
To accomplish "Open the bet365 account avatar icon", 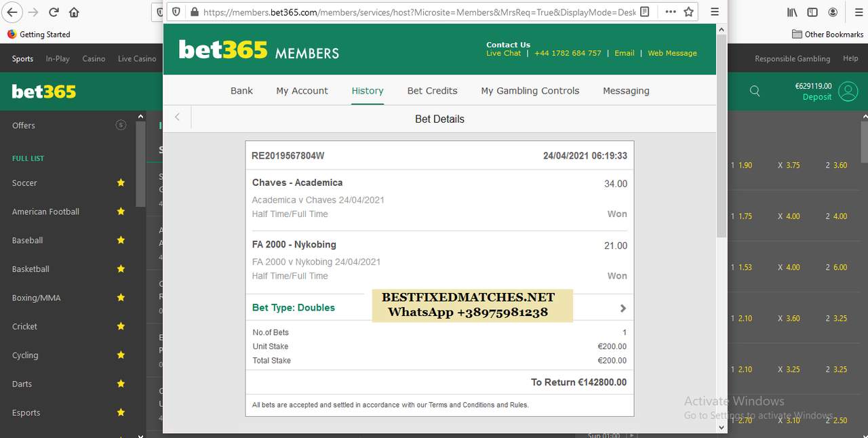I will click(848, 91).
